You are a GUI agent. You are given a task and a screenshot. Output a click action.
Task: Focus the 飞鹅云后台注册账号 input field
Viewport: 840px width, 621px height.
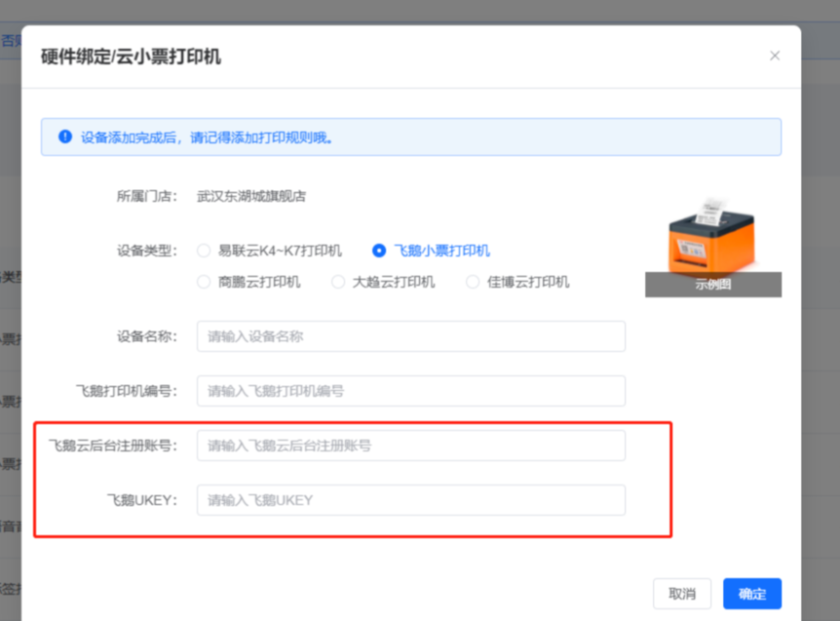(411, 446)
